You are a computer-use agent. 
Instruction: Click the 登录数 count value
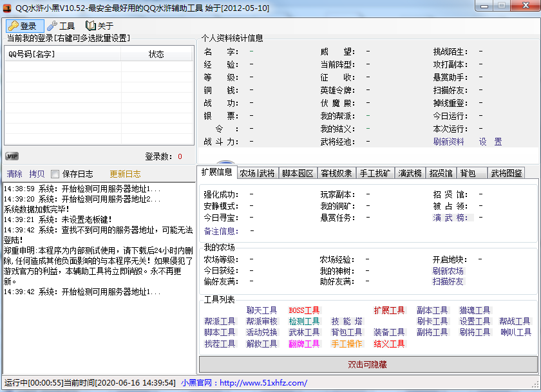pyautogui.click(x=180, y=156)
